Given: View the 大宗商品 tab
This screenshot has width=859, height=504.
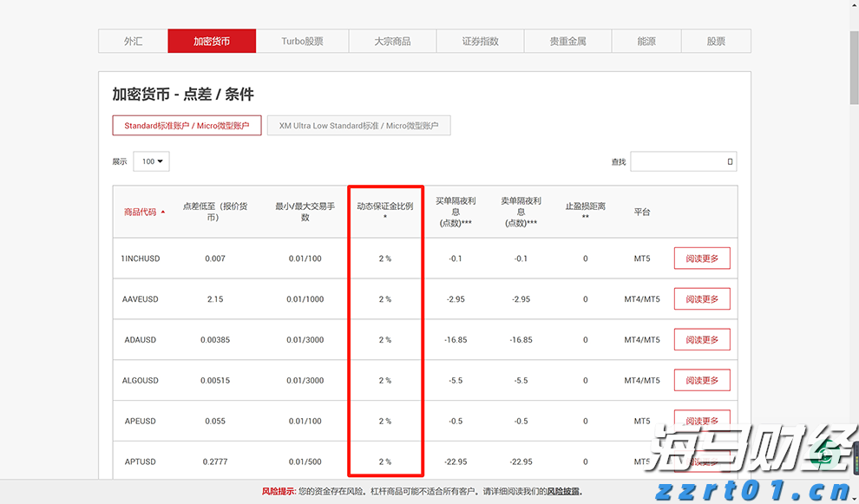Looking at the screenshot, I should [392, 41].
